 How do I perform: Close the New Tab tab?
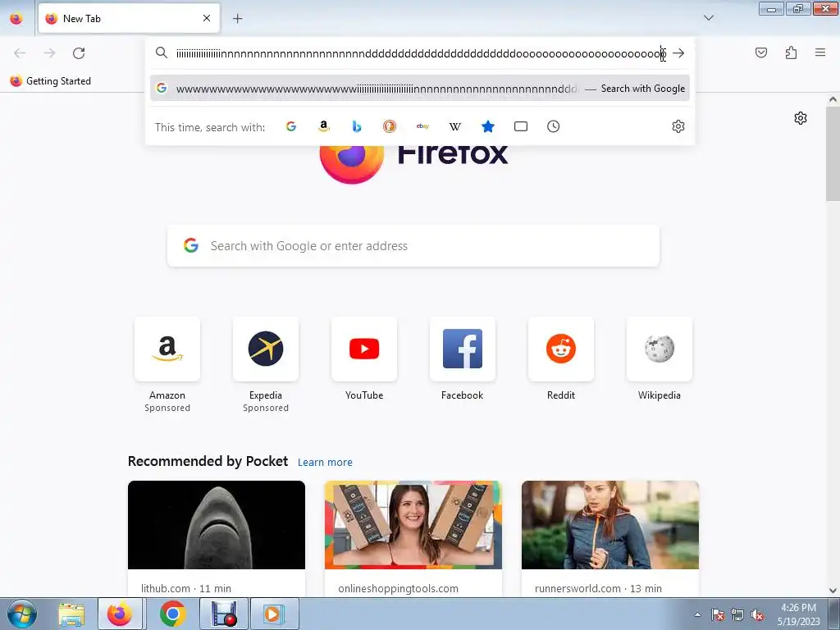207,18
